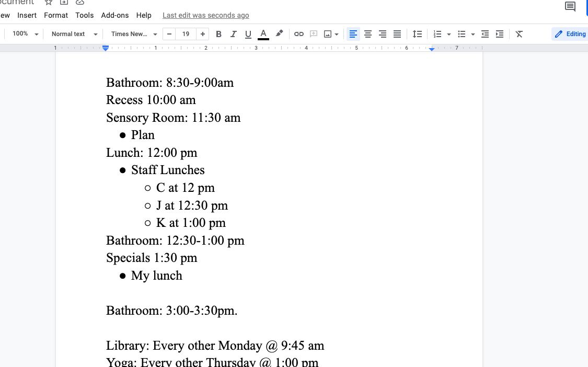Screen dimensions: 588x367
Task: Insert a link
Action: click(298, 33)
